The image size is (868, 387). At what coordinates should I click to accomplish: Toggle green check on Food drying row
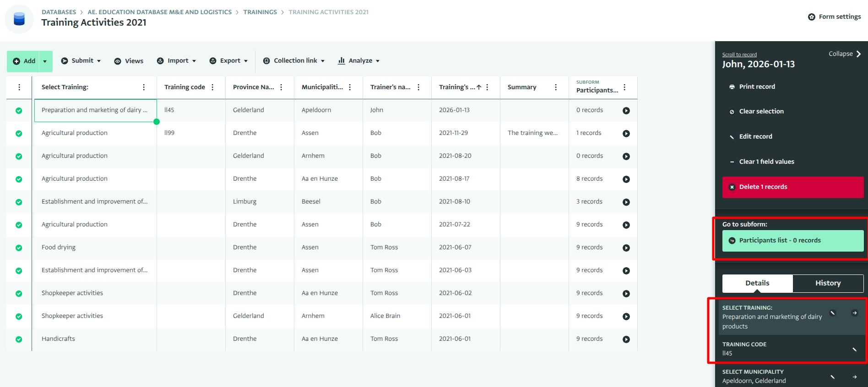19,248
